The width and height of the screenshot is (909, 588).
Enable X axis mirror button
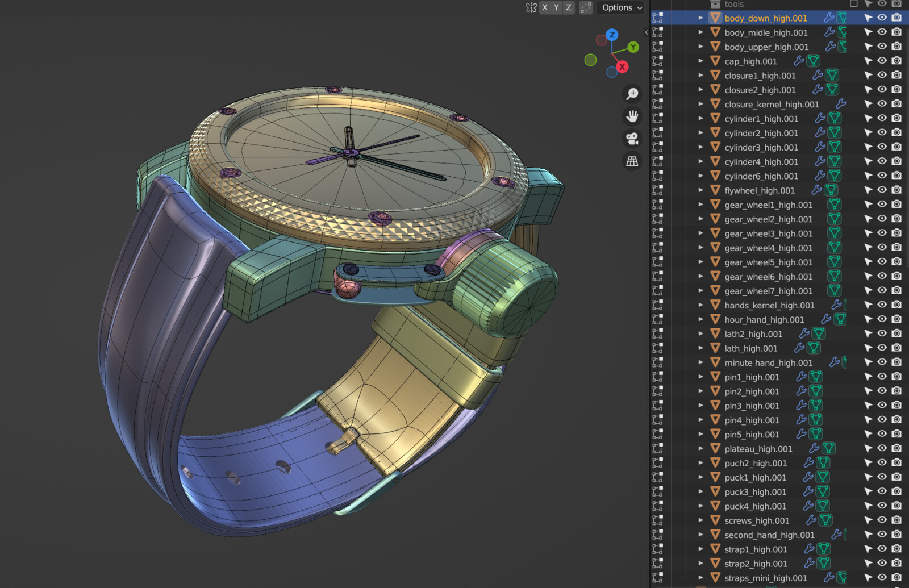[x=545, y=7]
